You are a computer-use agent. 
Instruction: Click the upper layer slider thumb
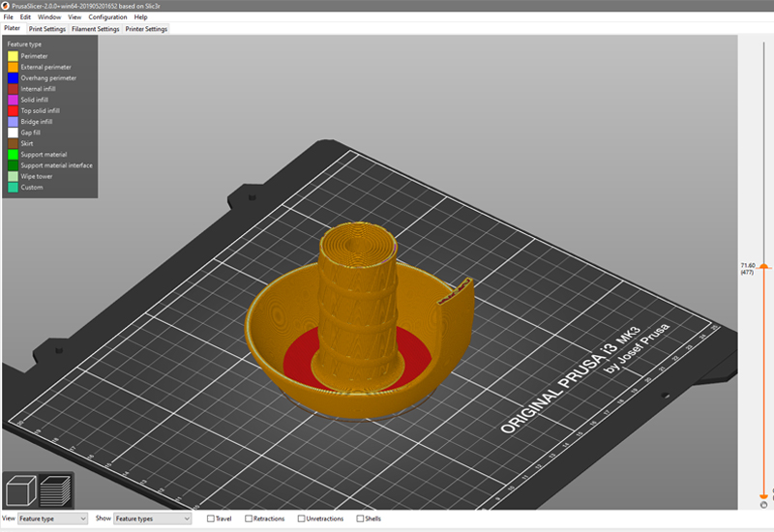coord(763,265)
